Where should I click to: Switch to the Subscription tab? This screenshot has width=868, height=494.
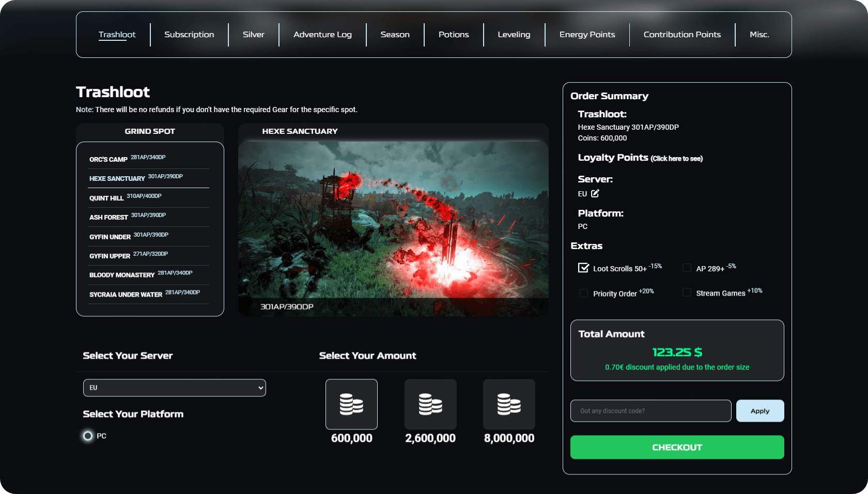(x=189, y=35)
